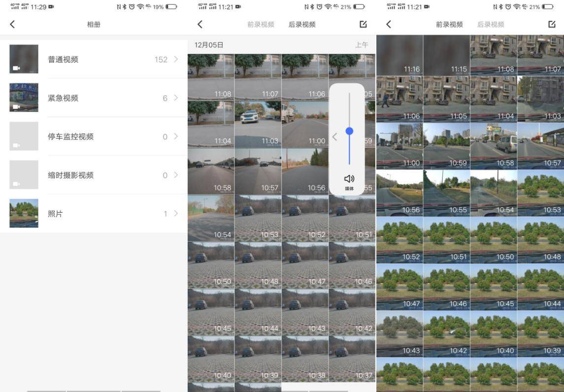Select active 后录视频 tab on middle screen
The height and width of the screenshot is (392, 564).
302,25
